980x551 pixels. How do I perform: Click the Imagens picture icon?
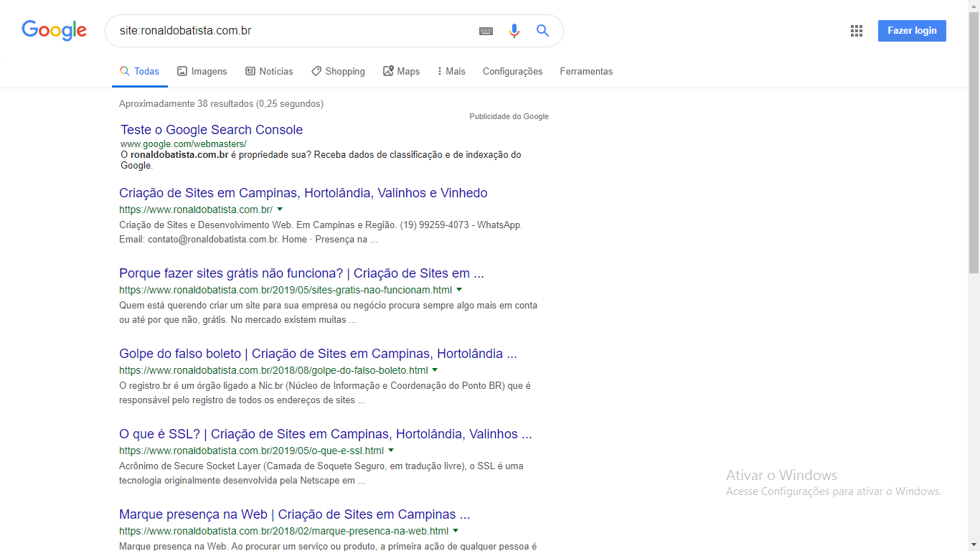pyautogui.click(x=182, y=71)
